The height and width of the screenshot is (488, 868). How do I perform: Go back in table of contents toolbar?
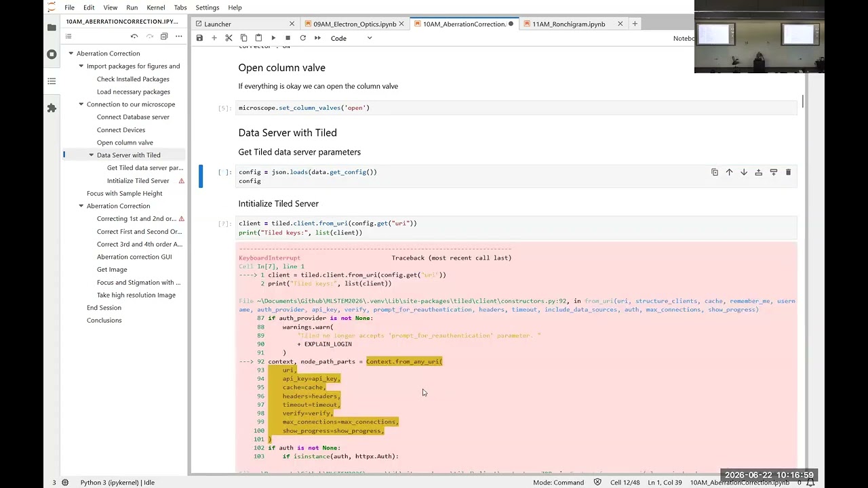134,36
